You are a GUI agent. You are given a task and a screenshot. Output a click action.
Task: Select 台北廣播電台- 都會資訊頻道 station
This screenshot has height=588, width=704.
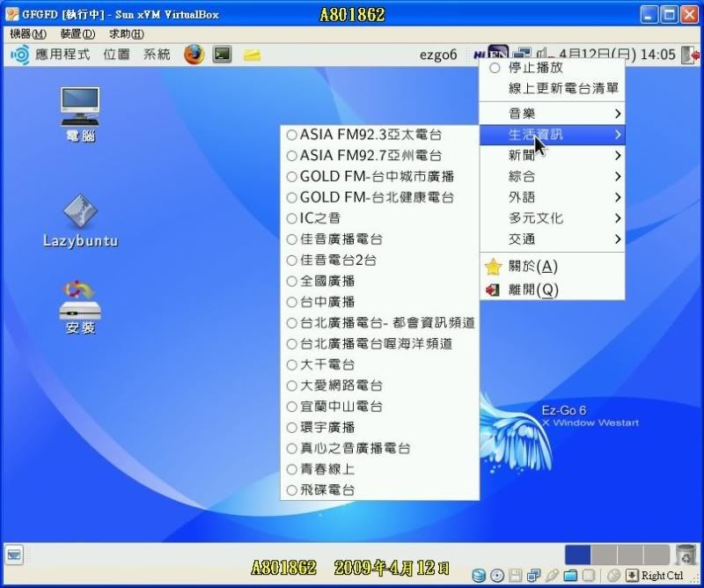tap(380, 322)
